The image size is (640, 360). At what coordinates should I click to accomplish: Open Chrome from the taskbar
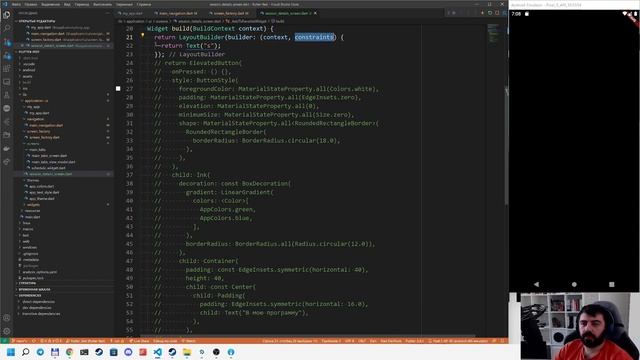pyautogui.click(x=69, y=352)
